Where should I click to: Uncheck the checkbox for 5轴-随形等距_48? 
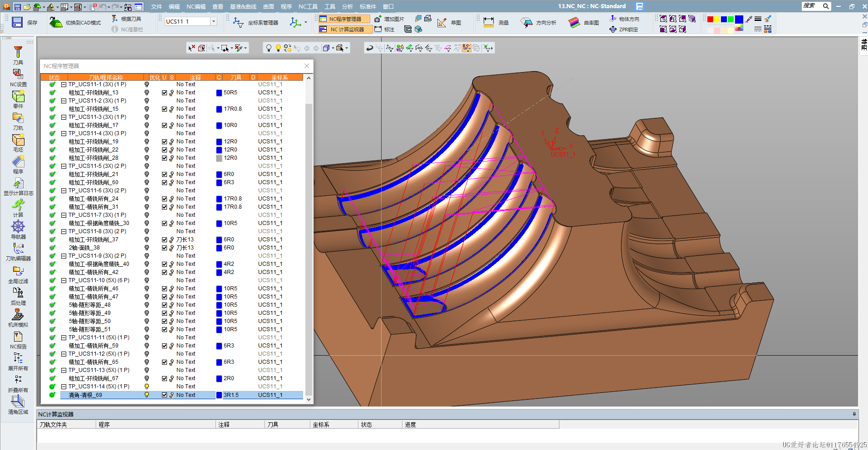point(164,305)
